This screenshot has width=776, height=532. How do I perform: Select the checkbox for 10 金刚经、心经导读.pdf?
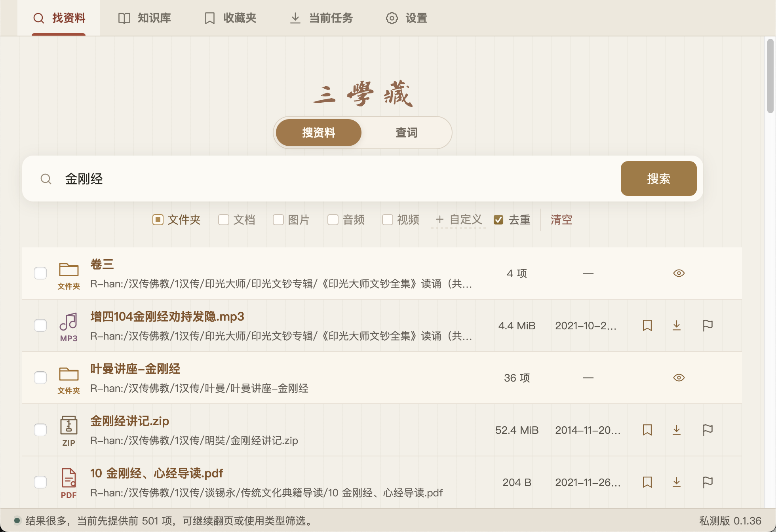(x=40, y=482)
